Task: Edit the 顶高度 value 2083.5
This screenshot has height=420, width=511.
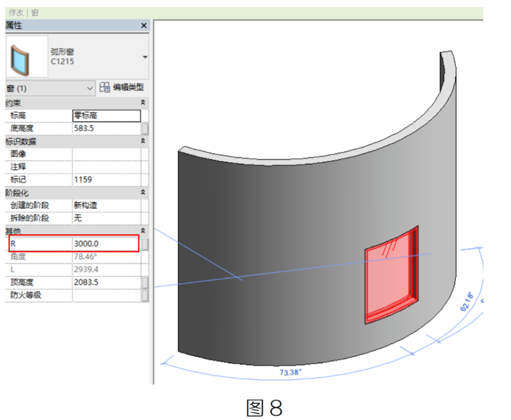Action: pos(107,282)
